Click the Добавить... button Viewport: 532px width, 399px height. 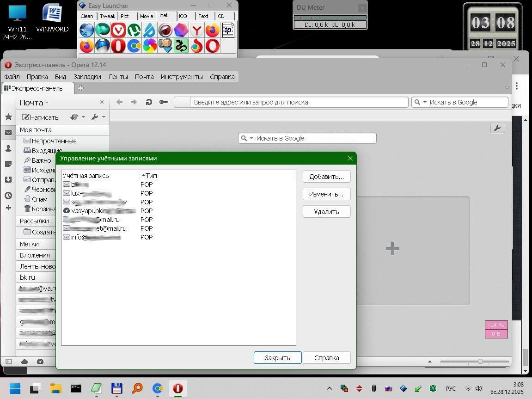coord(326,177)
